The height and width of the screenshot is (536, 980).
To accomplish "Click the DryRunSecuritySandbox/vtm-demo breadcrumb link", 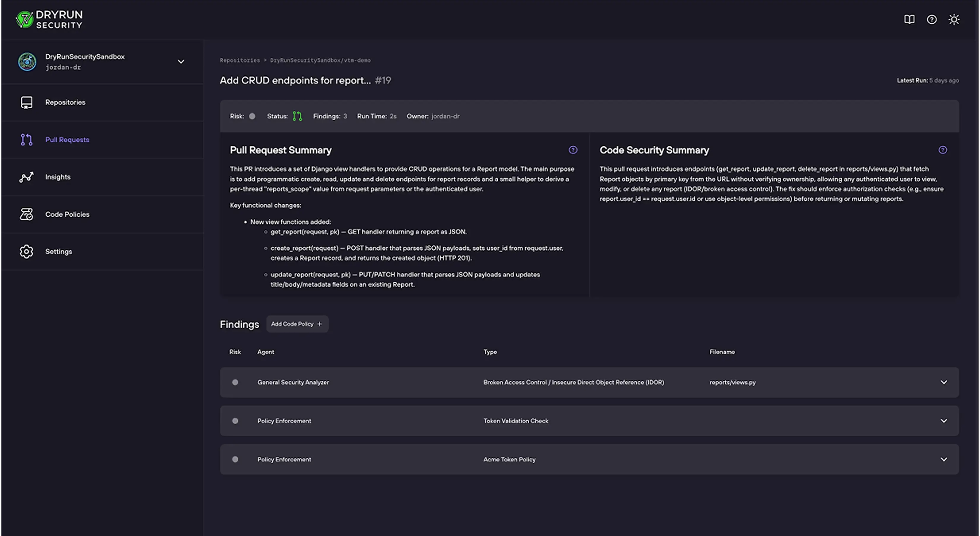I will point(320,61).
